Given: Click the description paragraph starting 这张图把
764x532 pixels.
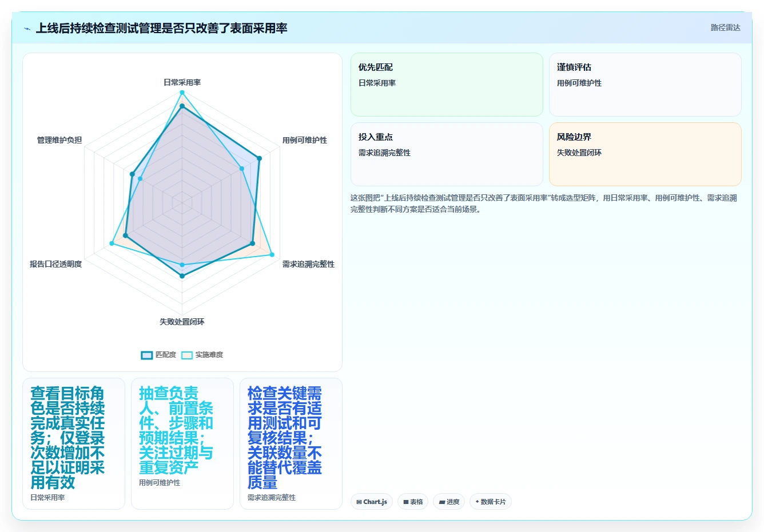Looking at the screenshot, I should click(x=544, y=203).
